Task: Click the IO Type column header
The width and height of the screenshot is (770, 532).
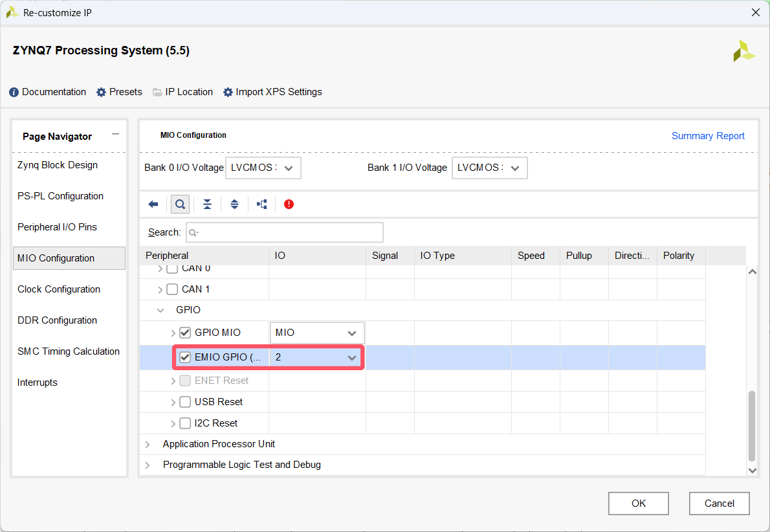Action: 463,256
